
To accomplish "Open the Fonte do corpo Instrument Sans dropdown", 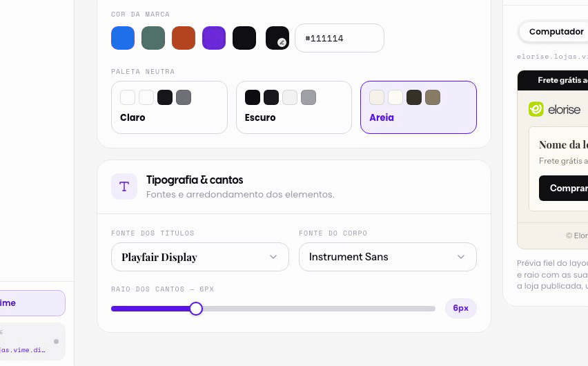I will click(x=388, y=257).
